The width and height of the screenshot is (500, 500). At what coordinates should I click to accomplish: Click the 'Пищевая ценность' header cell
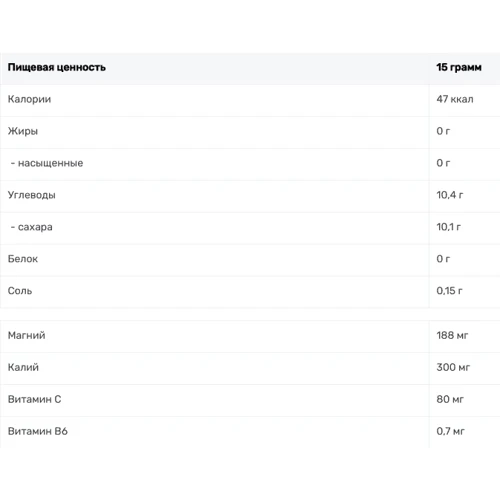pyautogui.click(x=57, y=67)
